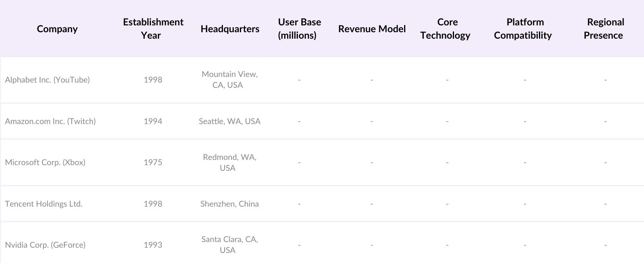
Task: Select the Regional Presence column header
Action: 604,29
